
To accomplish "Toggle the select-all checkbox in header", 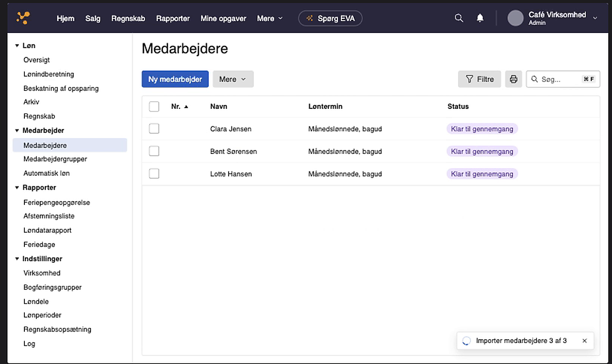I will [154, 107].
